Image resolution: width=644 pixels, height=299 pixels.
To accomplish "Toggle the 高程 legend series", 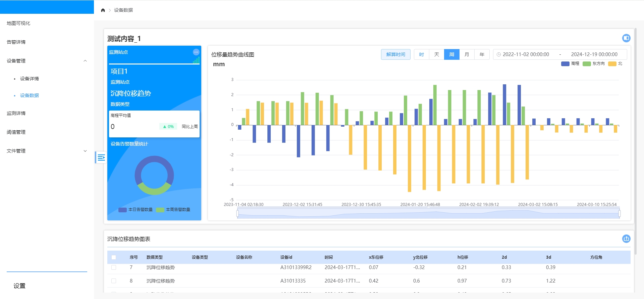I will [570, 63].
